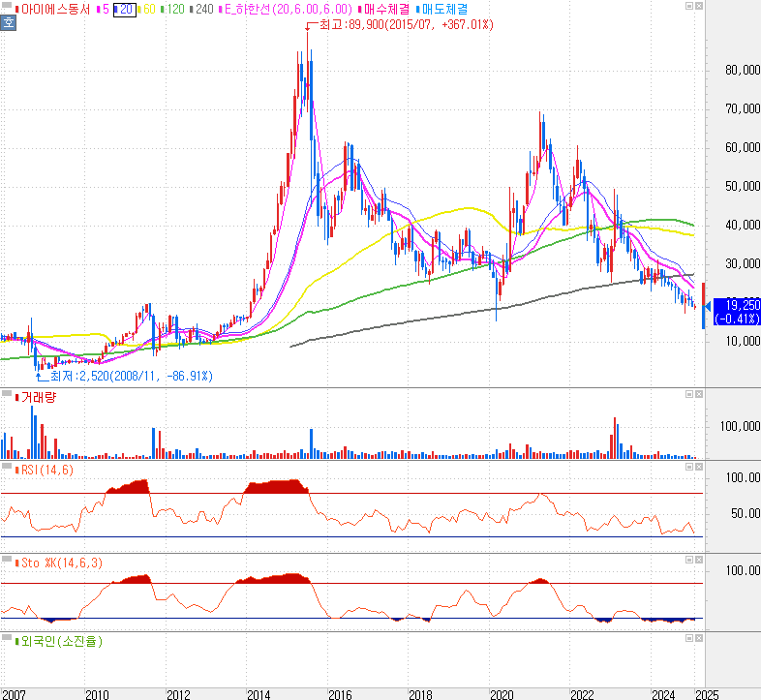761x700 pixels.
Task: Select the E_하한선(20,6.00,6.00) legend
Action: tap(289, 10)
